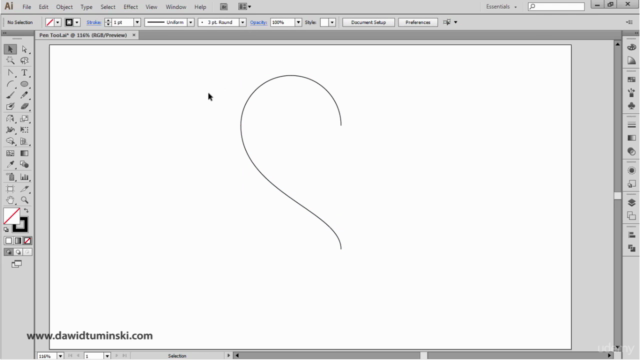Select the Blend tool
The height and width of the screenshot is (360, 640).
[24, 164]
